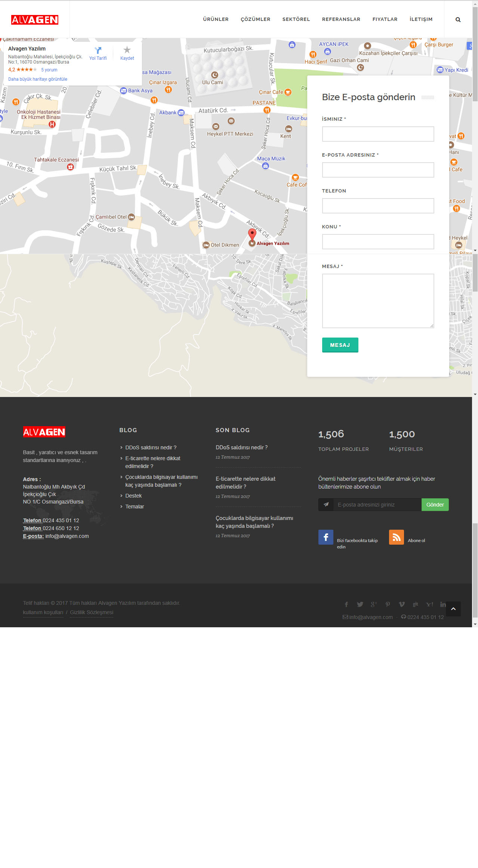Click the Kaydet star icon

[x=127, y=50]
